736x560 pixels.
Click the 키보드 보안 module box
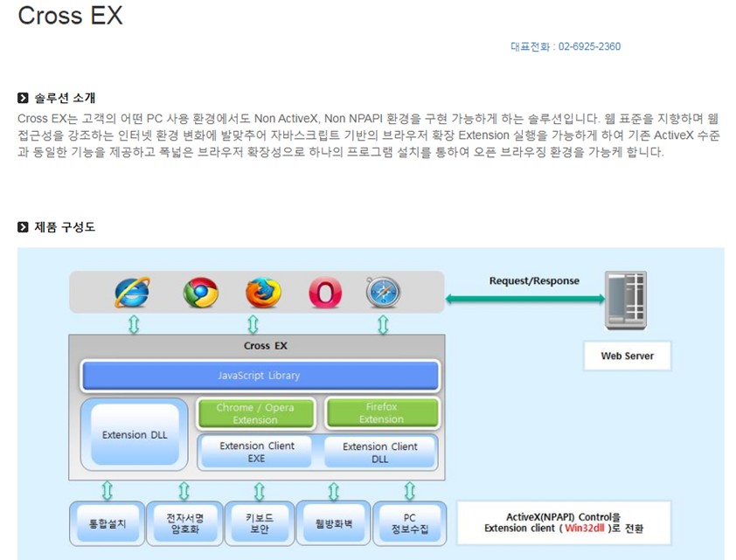[x=260, y=523]
